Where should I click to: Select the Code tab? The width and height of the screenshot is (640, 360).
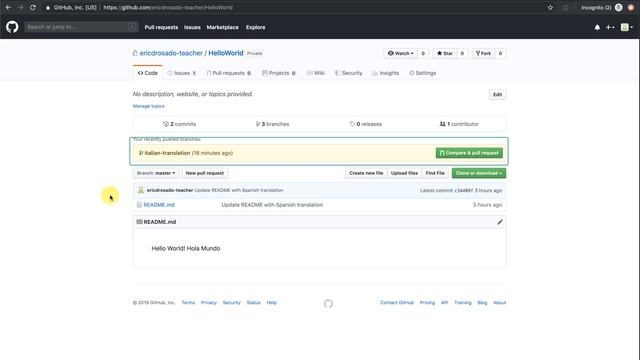[x=148, y=73]
